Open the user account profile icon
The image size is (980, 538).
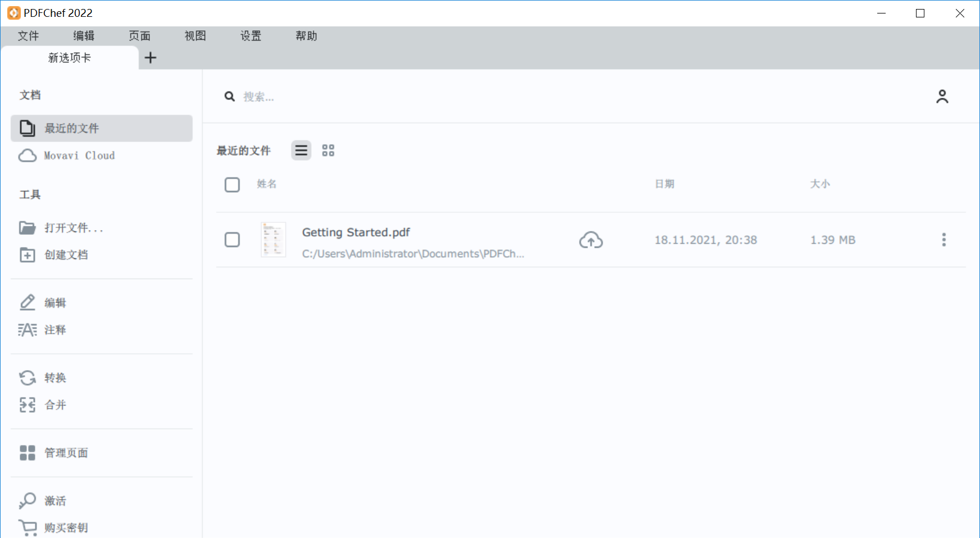pyautogui.click(x=942, y=97)
